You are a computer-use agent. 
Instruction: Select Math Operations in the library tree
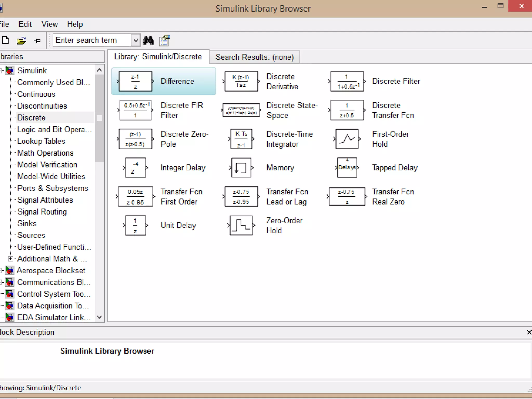45,153
